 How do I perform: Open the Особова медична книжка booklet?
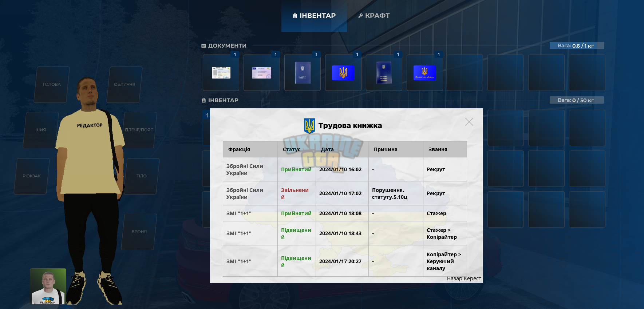tap(384, 73)
